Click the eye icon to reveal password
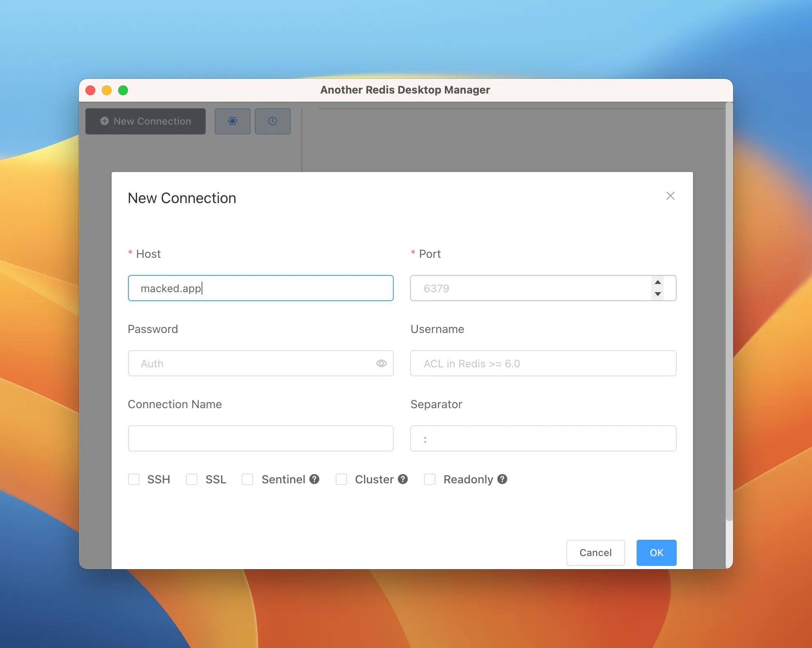Screen dimensions: 812x648 (x=381, y=363)
